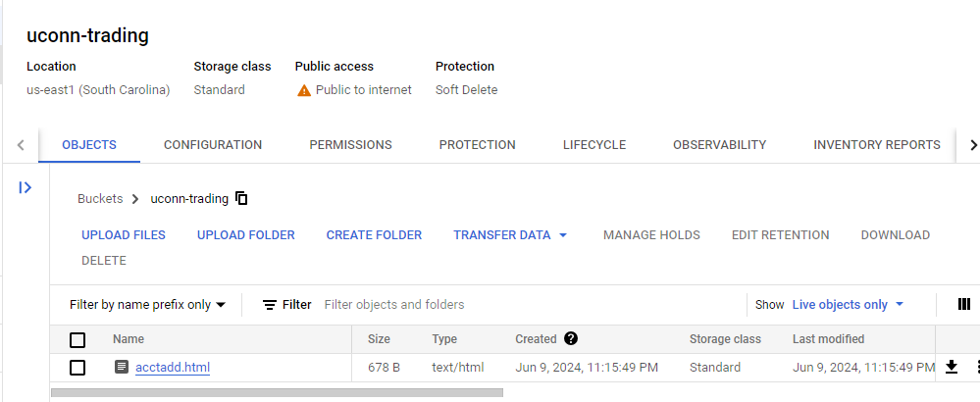The width and height of the screenshot is (980, 402).
Task: Check the box next to acctadd.html
Action: point(77,368)
